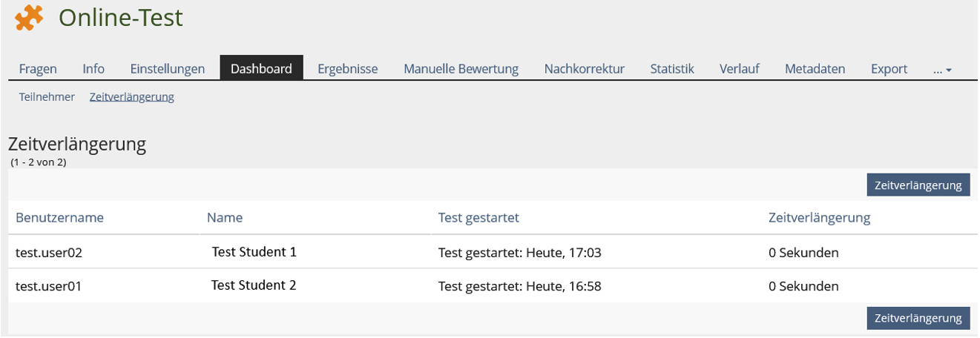
Task: View the Verlauf tab
Action: tap(740, 69)
